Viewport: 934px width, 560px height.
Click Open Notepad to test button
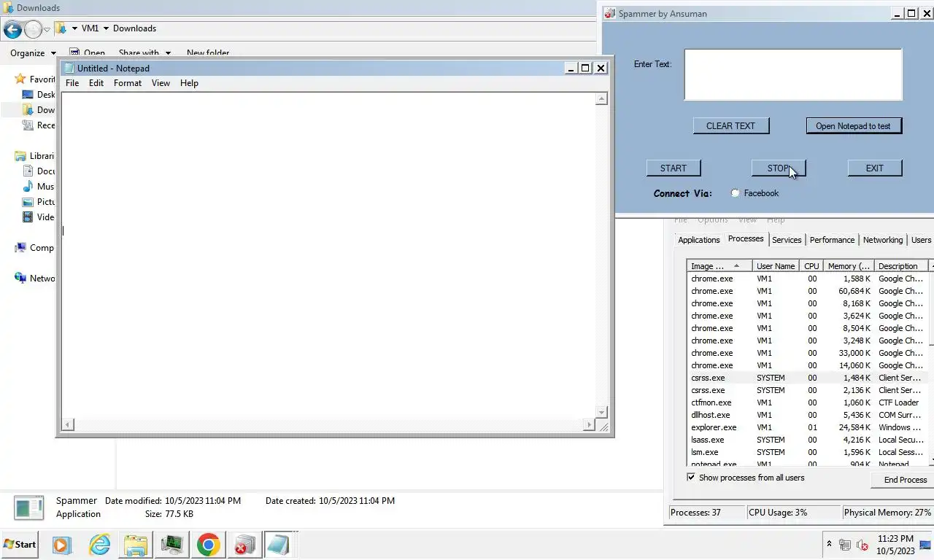(853, 125)
